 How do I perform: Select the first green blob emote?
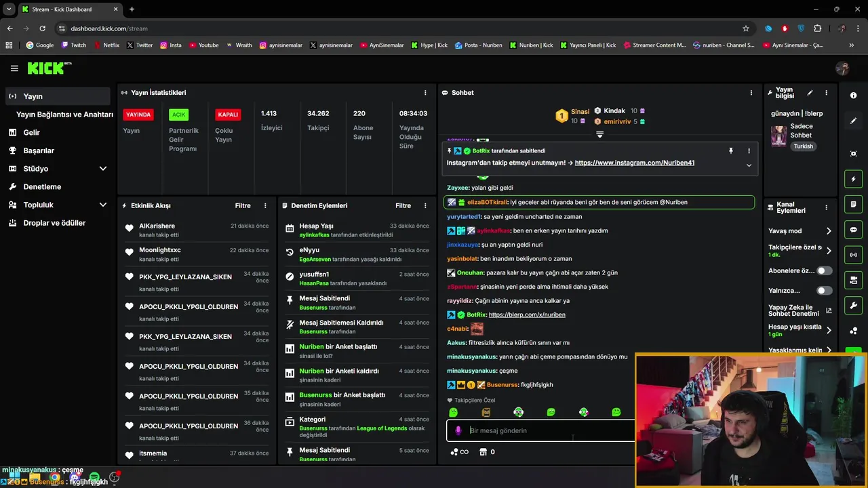coord(453,412)
